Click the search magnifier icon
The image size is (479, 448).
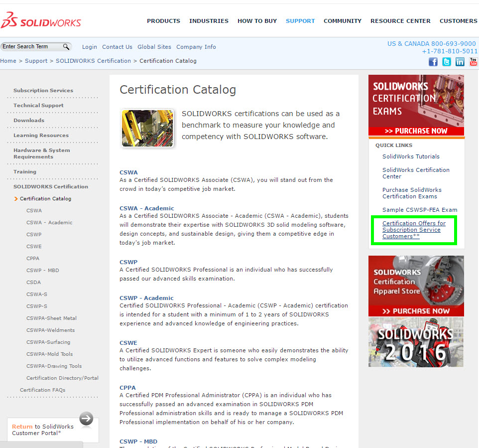click(66, 46)
